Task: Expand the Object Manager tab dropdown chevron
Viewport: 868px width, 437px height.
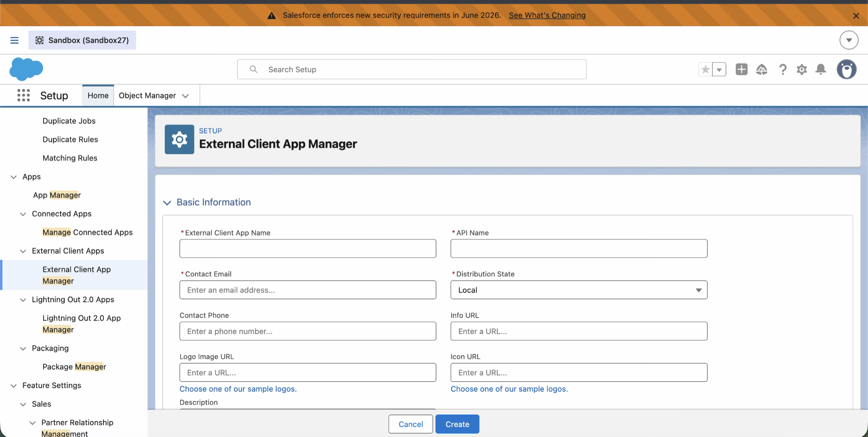Action: click(186, 96)
